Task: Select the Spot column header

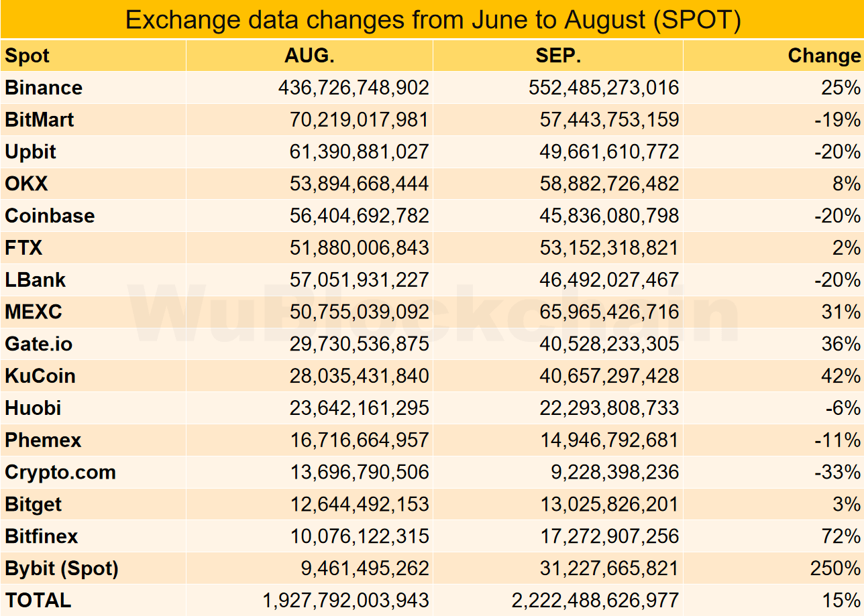Action: [28, 56]
